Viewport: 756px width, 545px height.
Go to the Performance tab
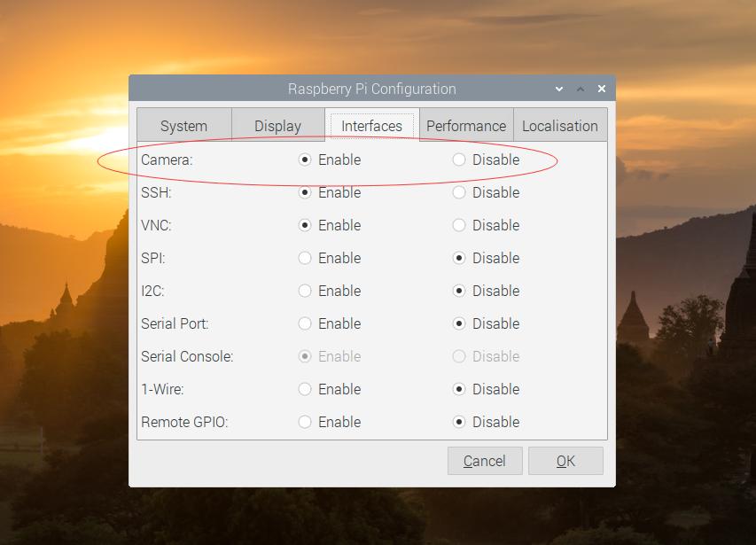pos(466,126)
